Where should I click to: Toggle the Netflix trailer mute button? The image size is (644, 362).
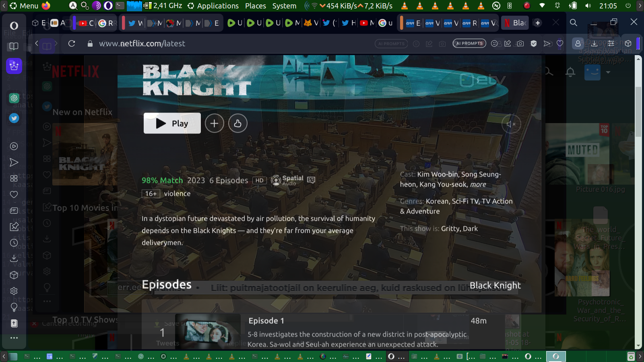click(511, 124)
